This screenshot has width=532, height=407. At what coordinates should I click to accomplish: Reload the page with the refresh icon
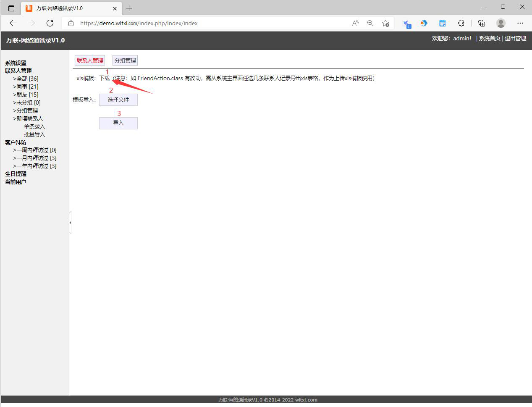[50, 23]
